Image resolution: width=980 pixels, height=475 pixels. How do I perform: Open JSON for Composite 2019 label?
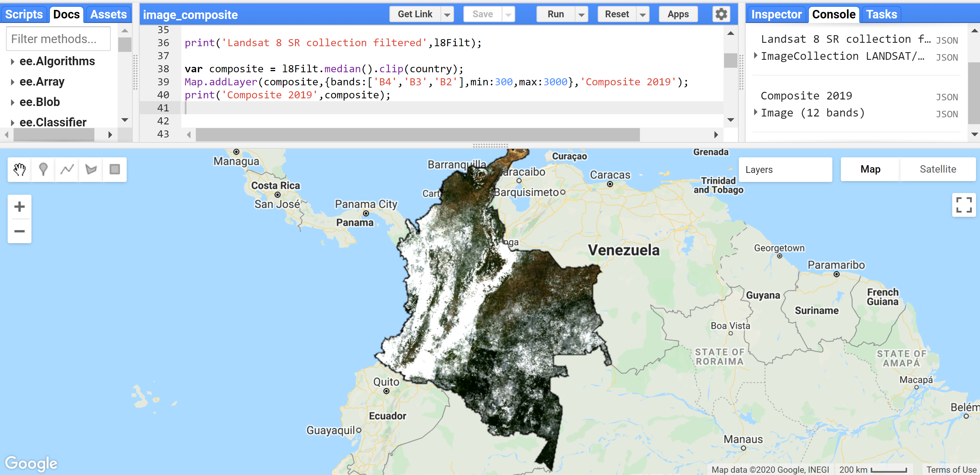click(947, 97)
